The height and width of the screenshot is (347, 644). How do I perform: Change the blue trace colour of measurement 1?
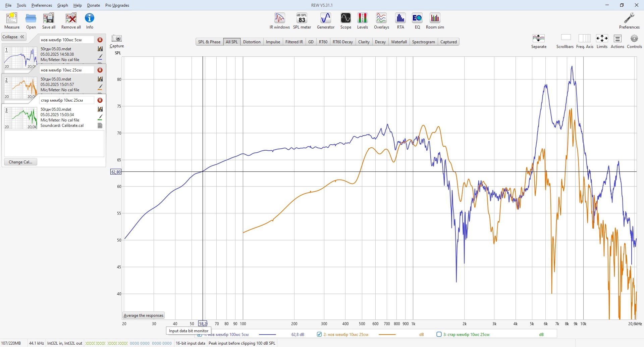coord(100,57)
